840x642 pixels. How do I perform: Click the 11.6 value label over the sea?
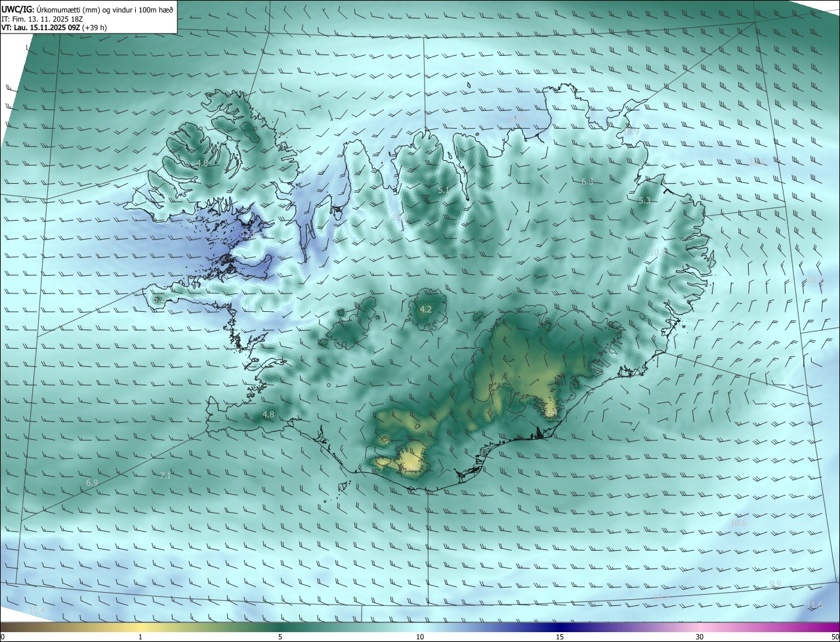(x=814, y=605)
